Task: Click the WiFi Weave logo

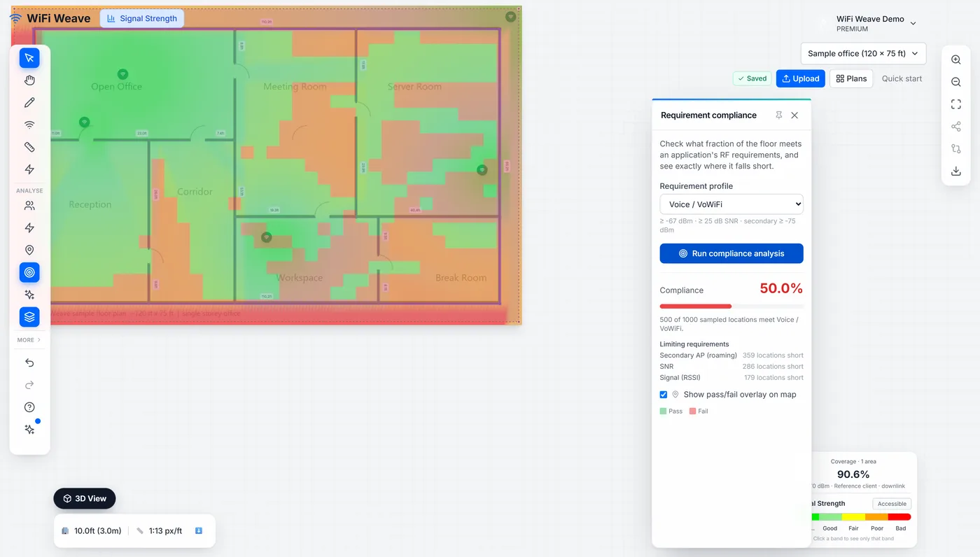Action: point(50,18)
